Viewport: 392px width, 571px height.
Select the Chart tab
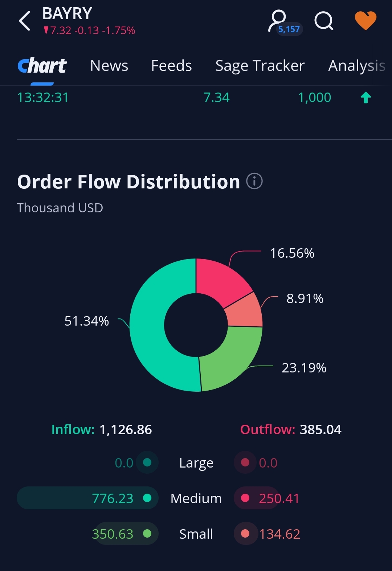point(42,66)
